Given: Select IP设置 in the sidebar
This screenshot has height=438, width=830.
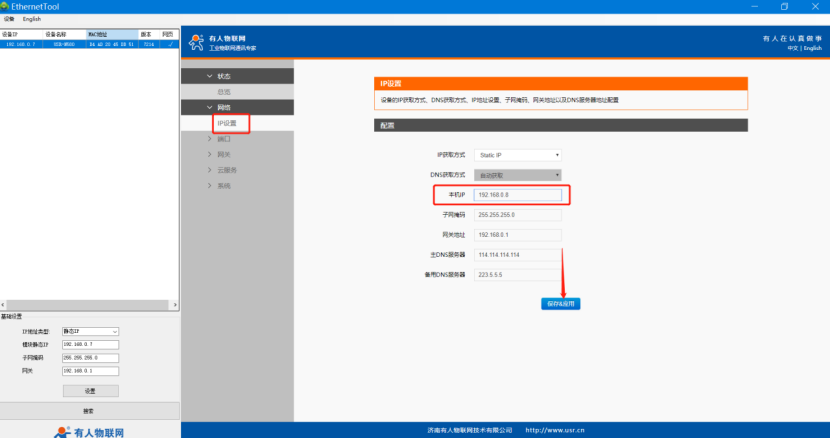Looking at the screenshot, I should pos(227,123).
